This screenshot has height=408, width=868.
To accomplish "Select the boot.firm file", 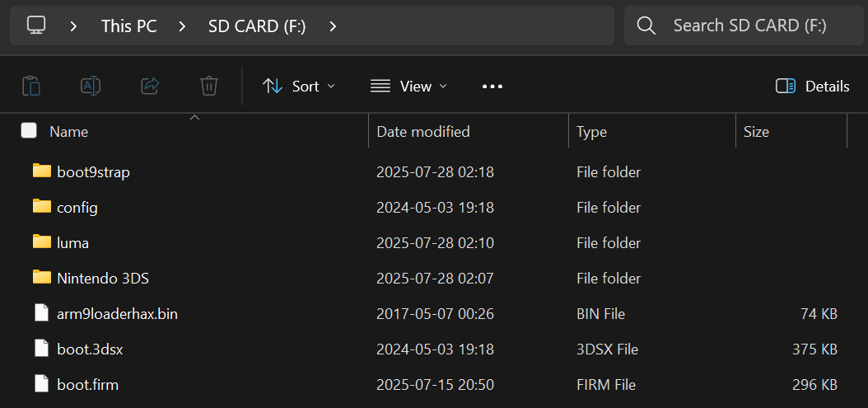I will (88, 384).
